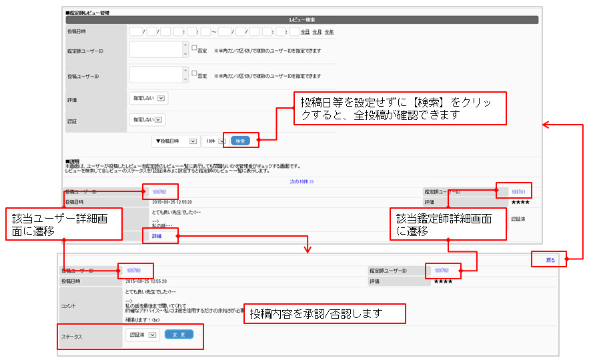The image size is (595, 364).
Task: Check 否定 checkbox for 鑑定師ユーザーID
Action: click(194, 48)
